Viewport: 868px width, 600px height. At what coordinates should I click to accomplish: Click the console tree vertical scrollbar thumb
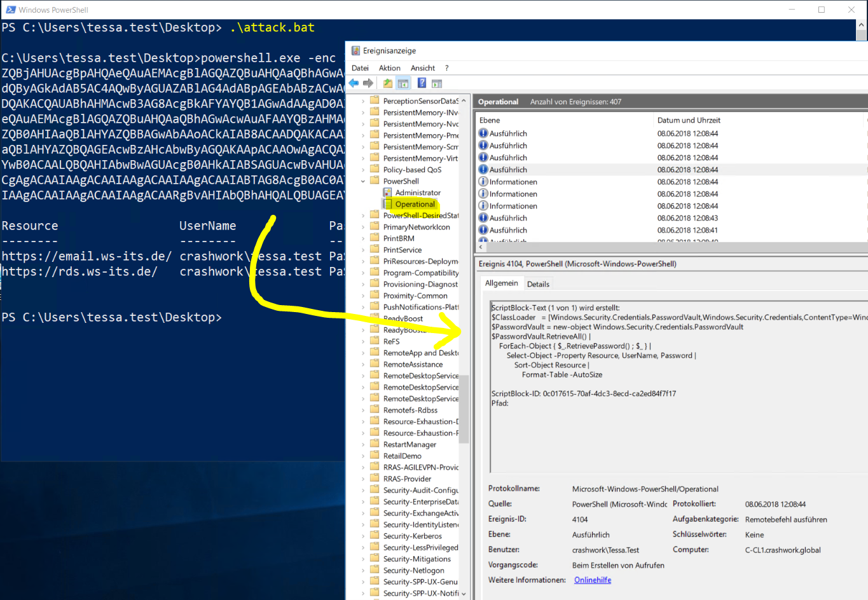[464, 408]
